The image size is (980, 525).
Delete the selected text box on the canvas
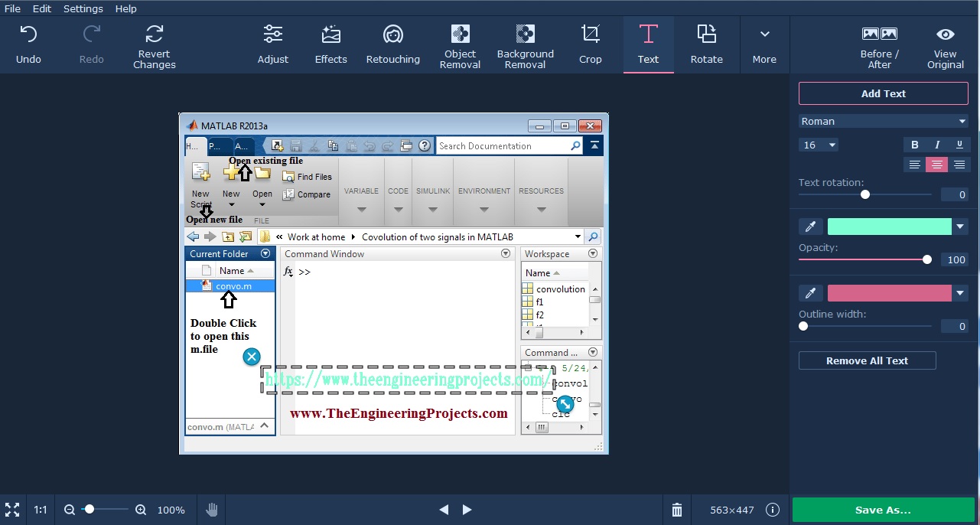point(252,357)
